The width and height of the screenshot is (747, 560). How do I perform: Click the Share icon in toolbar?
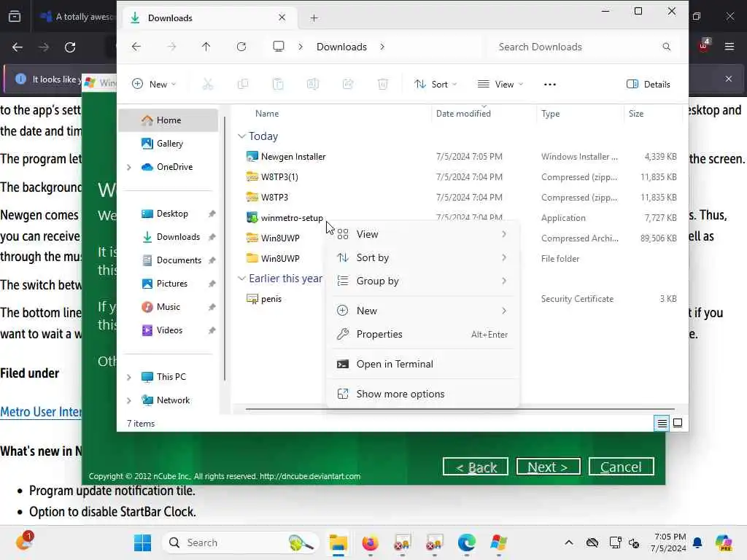(x=348, y=85)
